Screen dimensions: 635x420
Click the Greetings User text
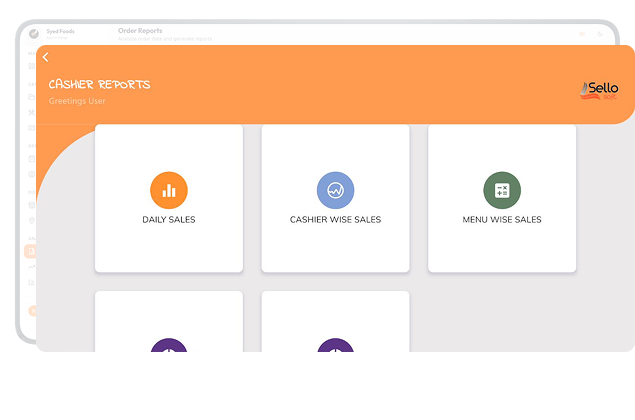(x=77, y=101)
